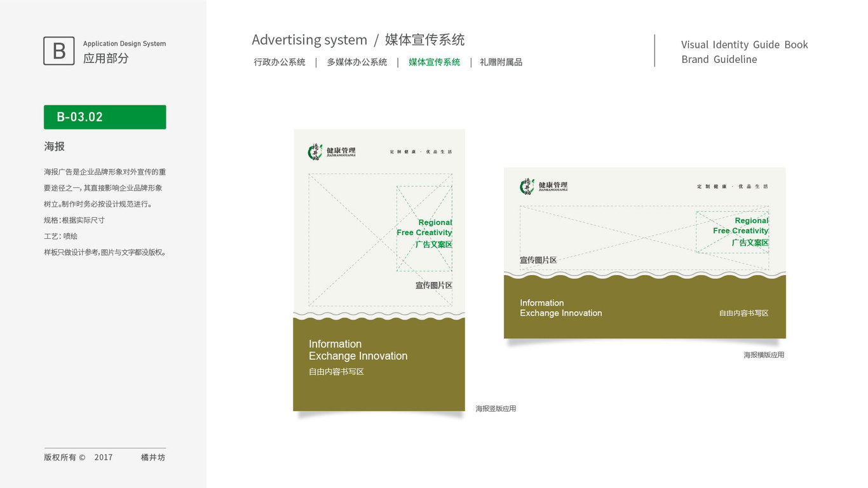Click the vertical poster logo

tap(332, 151)
